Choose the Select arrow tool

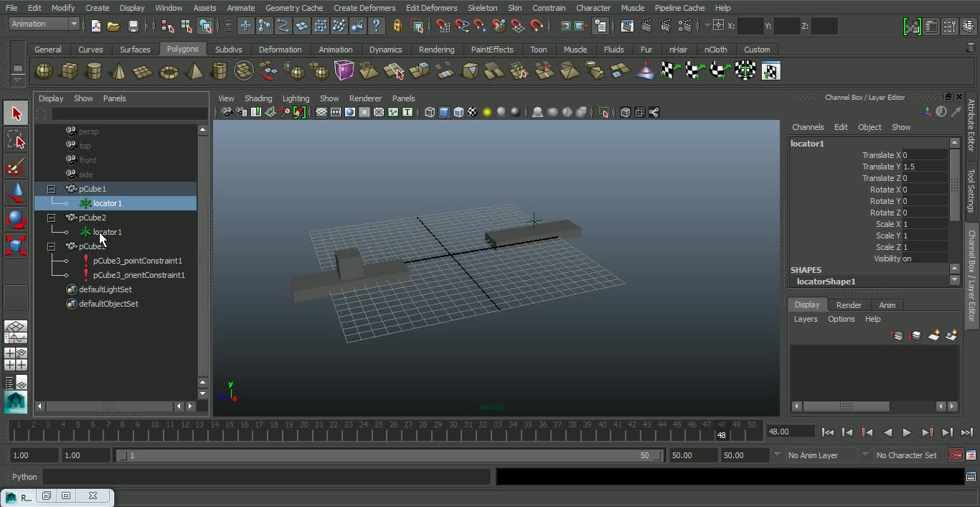click(x=16, y=113)
